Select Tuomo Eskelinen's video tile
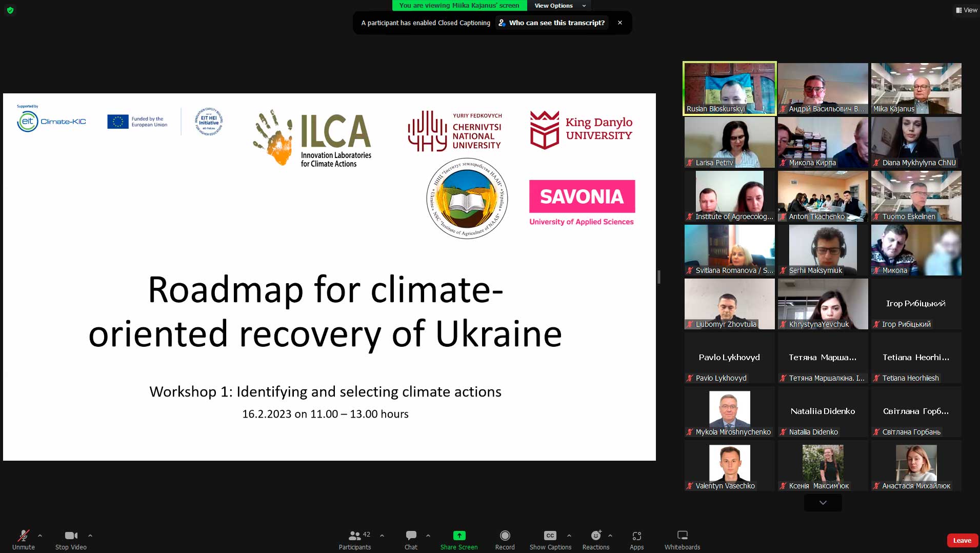 pyautogui.click(x=916, y=196)
